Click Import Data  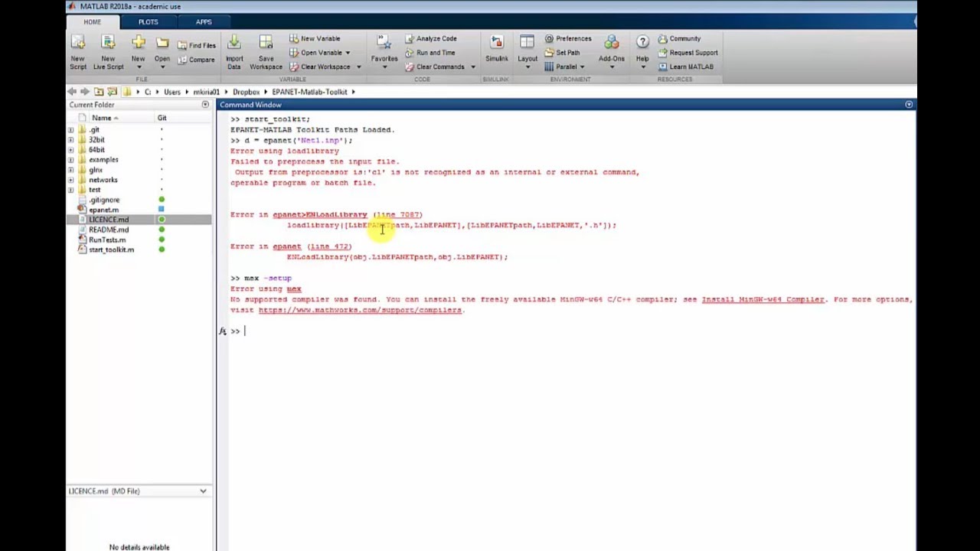234,51
